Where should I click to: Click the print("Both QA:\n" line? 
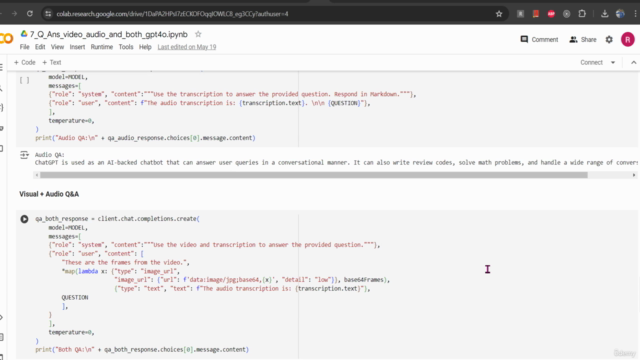click(142, 349)
